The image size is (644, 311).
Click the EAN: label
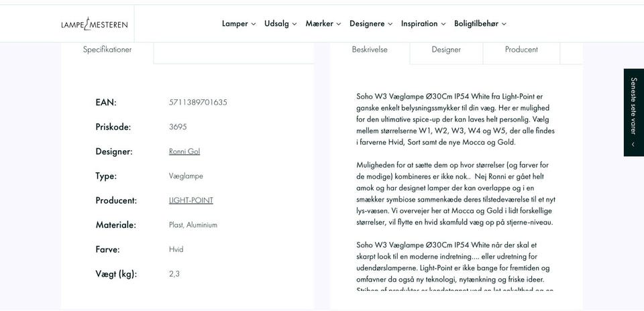click(x=106, y=102)
